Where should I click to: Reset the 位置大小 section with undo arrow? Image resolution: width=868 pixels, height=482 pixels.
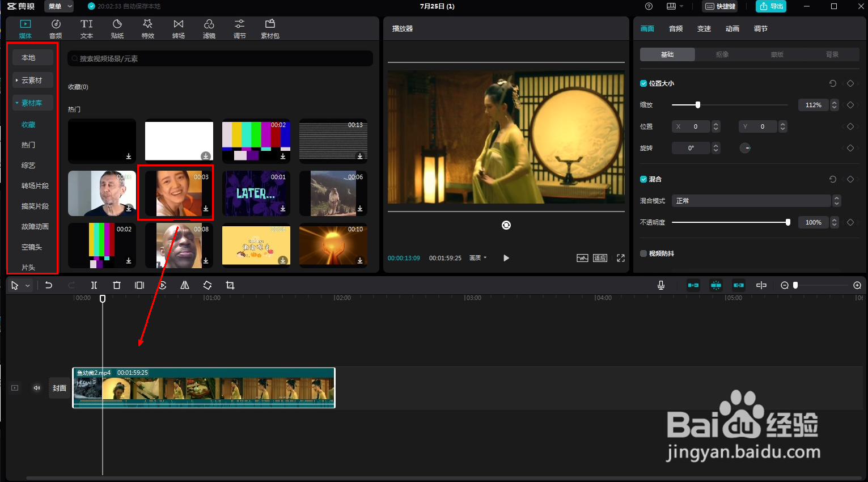pos(833,83)
